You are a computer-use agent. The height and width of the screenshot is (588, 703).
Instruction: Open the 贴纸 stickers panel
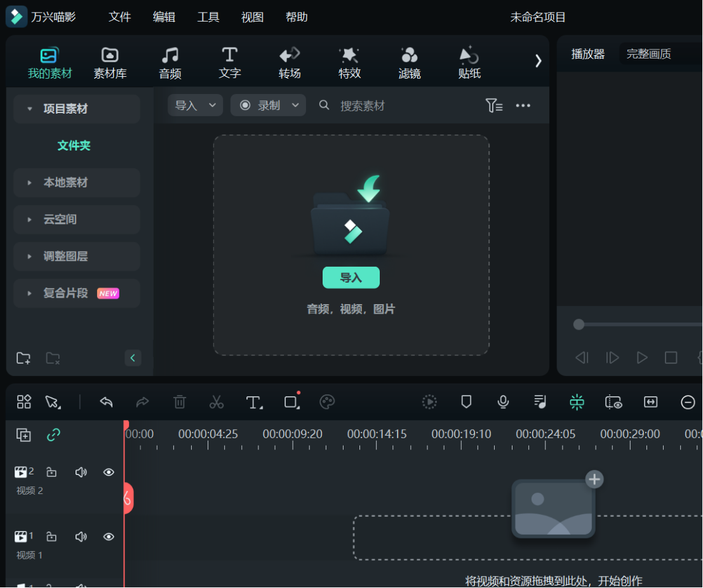tap(469, 62)
